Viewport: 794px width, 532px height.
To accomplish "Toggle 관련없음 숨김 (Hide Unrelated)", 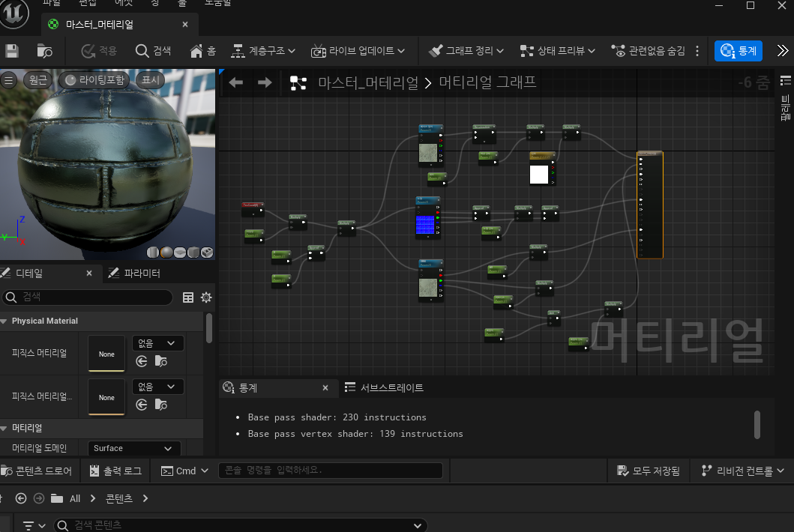I will [648, 51].
